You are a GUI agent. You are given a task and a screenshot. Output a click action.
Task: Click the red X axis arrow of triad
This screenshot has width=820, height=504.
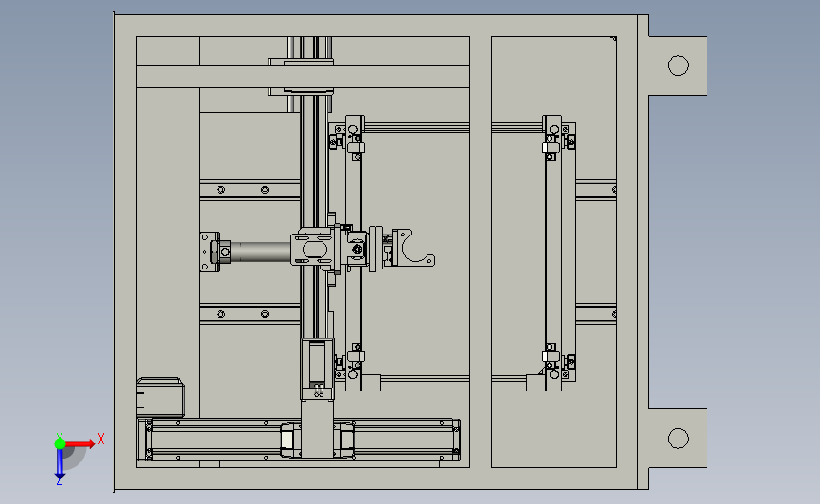click(x=81, y=443)
